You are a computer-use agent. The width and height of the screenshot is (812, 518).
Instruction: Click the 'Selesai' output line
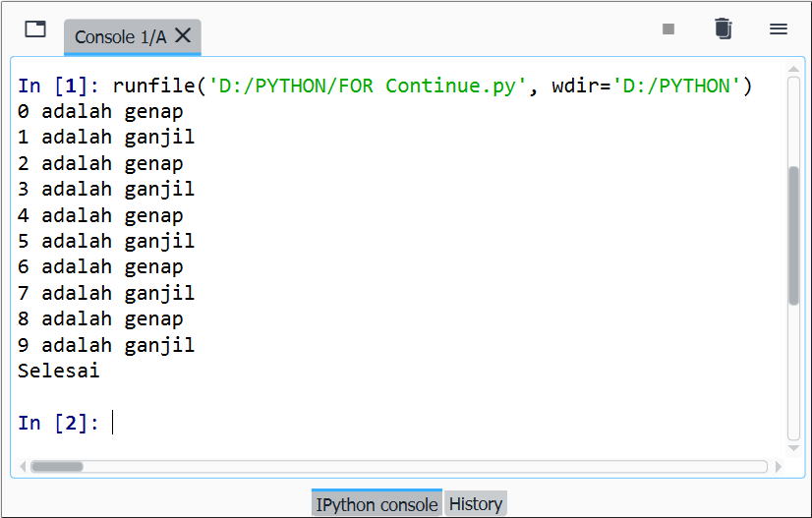[59, 371]
